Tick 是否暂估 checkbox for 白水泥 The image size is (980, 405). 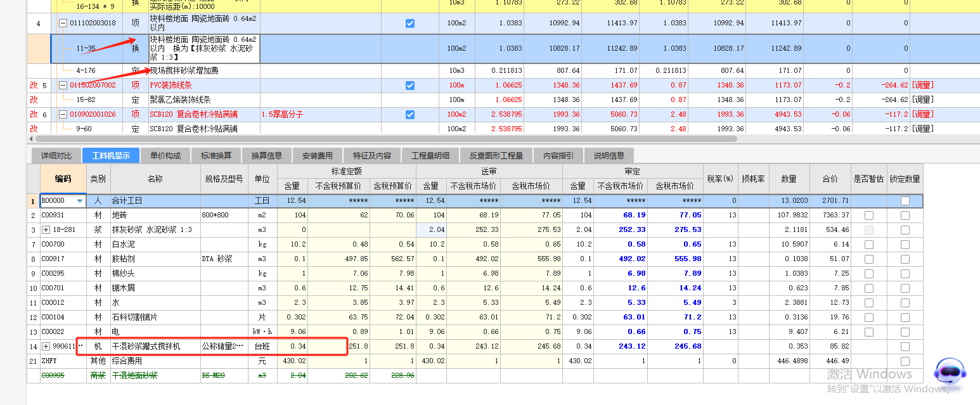(x=868, y=244)
